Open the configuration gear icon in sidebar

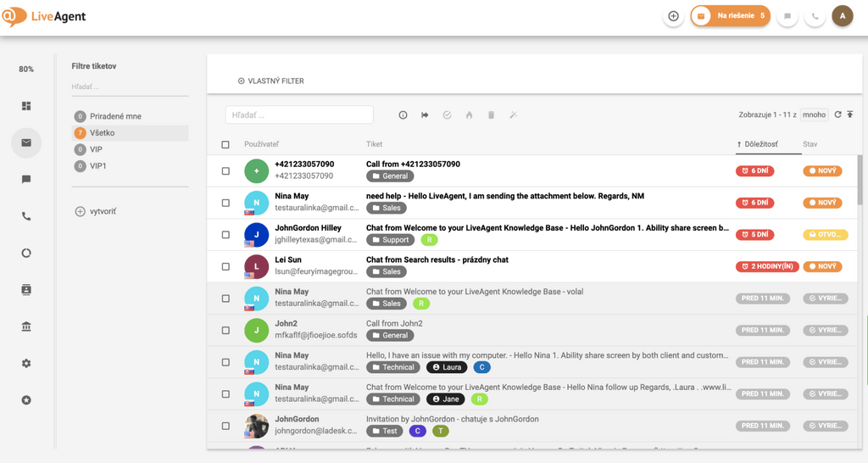(26, 363)
